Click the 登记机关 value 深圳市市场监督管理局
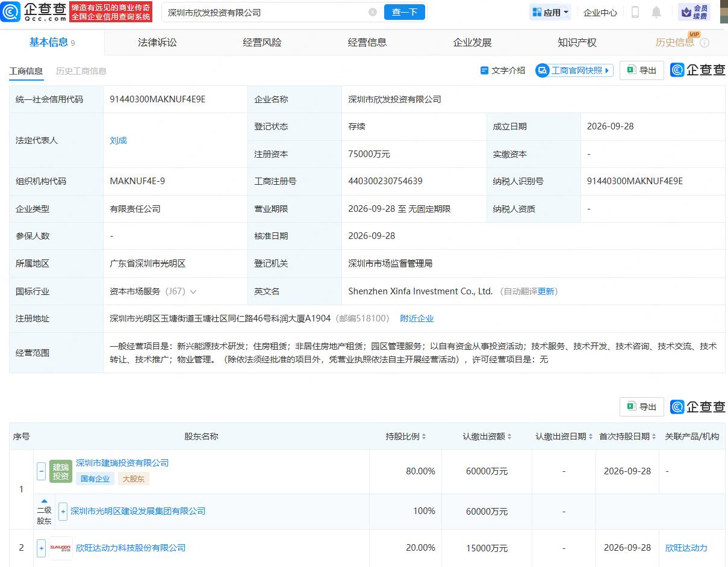 click(x=390, y=264)
